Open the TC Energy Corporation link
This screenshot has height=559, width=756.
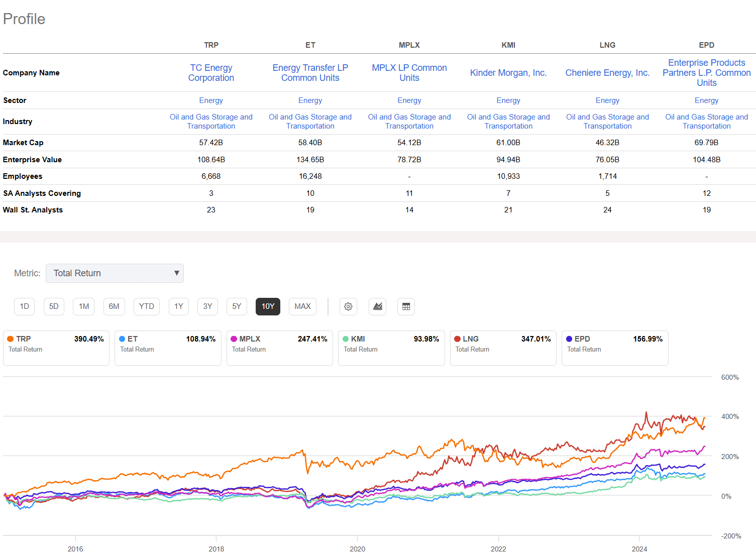(211, 73)
